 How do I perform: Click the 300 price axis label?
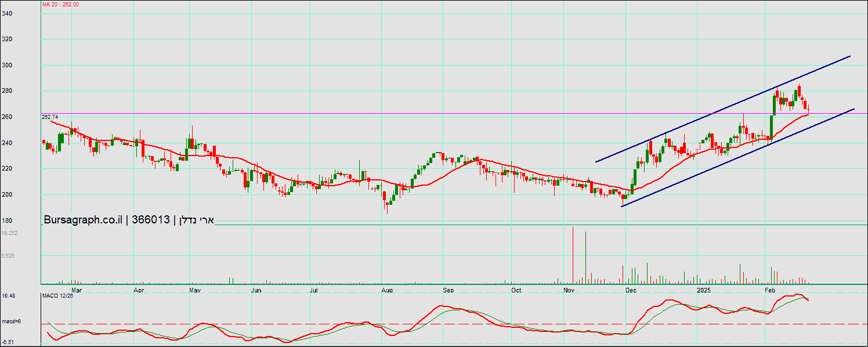pyautogui.click(x=8, y=65)
